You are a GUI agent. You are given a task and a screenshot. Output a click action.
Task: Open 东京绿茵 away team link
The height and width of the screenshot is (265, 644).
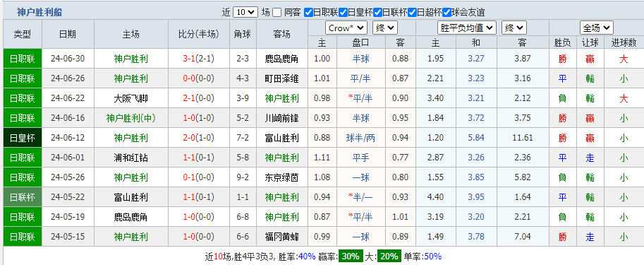coord(281,177)
